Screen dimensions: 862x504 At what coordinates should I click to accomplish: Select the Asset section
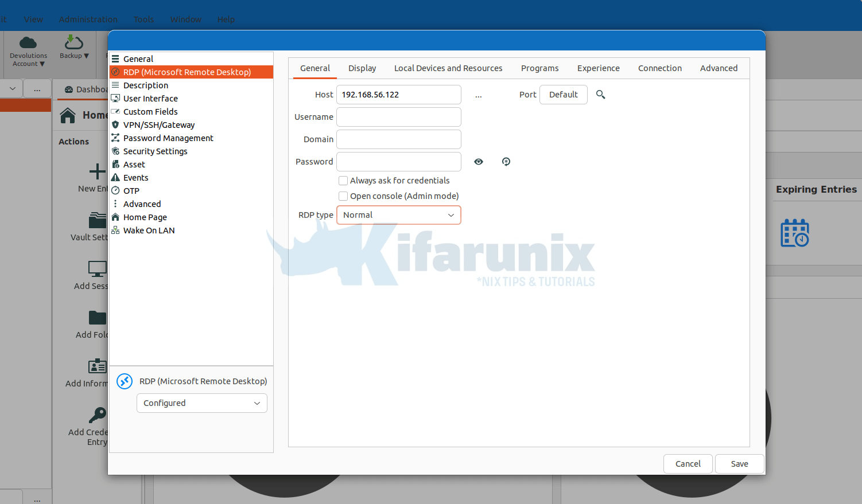click(x=134, y=164)
